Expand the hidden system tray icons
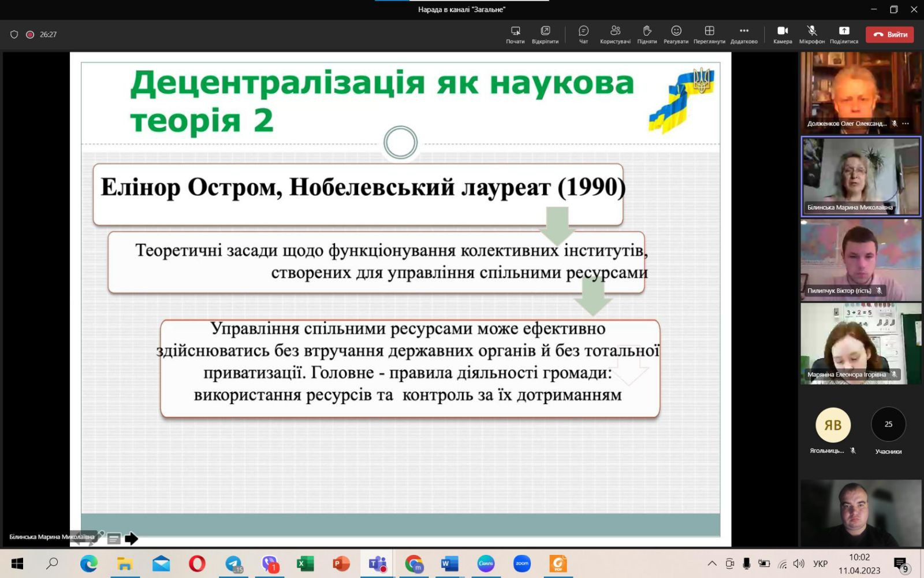The image size is (924, 578). pos(712,564)
